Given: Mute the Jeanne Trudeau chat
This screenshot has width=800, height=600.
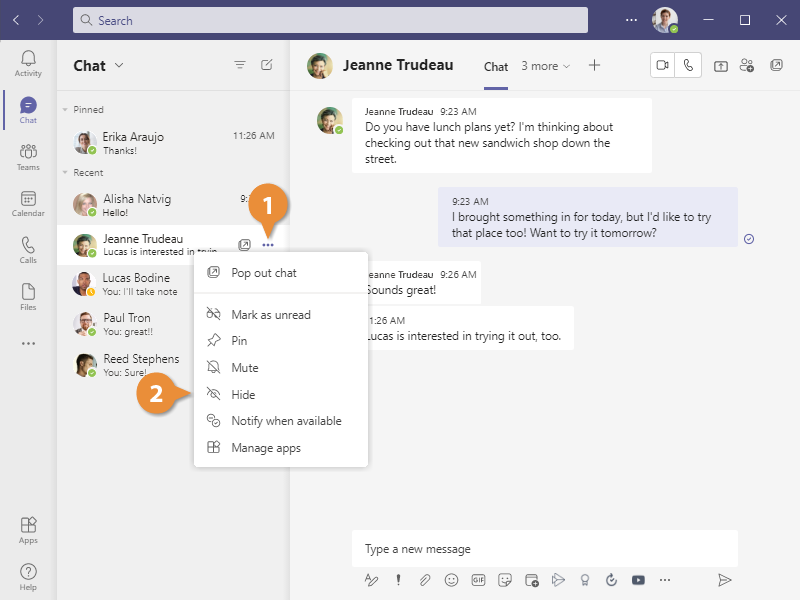Looking at the screenshot, I should pyautogui.click(x=245, y=368).
